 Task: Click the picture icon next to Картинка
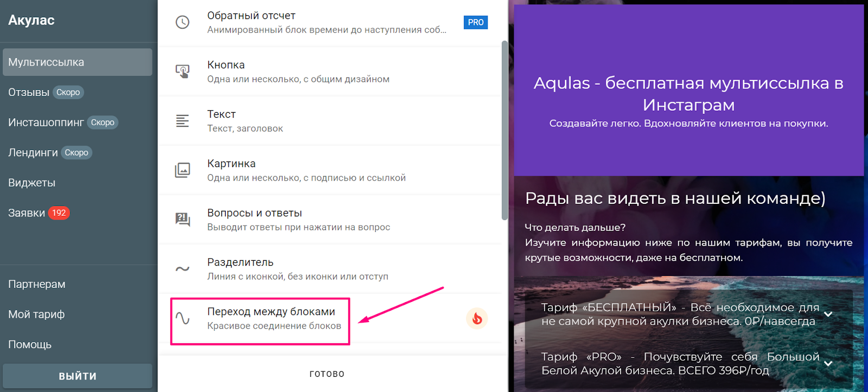pos(182,170)
